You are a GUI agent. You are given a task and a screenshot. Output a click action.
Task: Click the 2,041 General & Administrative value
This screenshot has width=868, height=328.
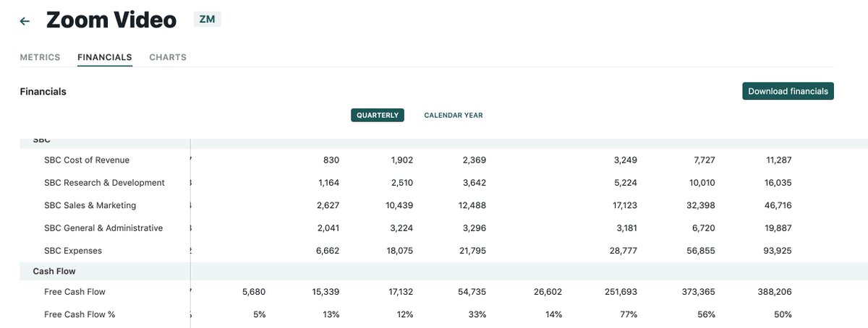pyautogui.click(x=328, y=228)
